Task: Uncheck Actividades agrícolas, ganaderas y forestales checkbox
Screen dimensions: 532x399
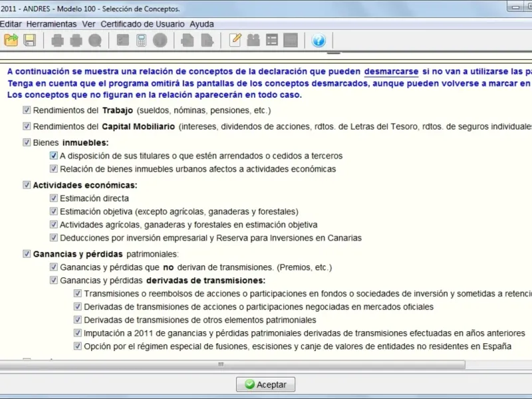Action: 54,224
